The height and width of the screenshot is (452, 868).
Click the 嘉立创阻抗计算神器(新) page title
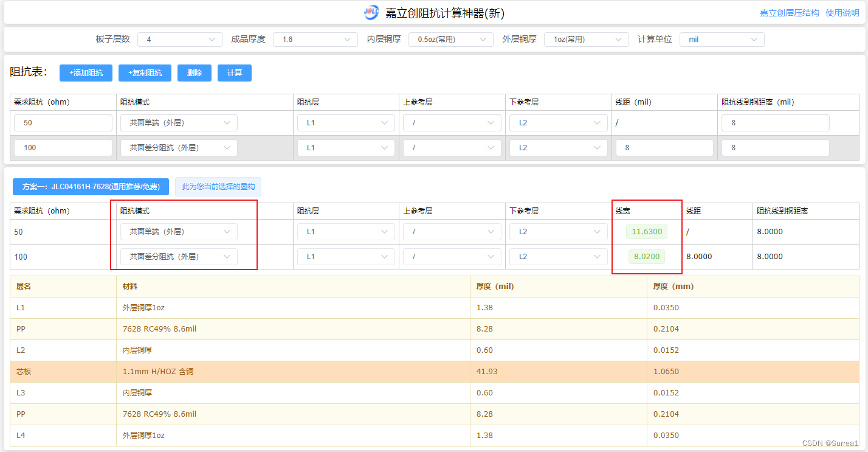445,13
